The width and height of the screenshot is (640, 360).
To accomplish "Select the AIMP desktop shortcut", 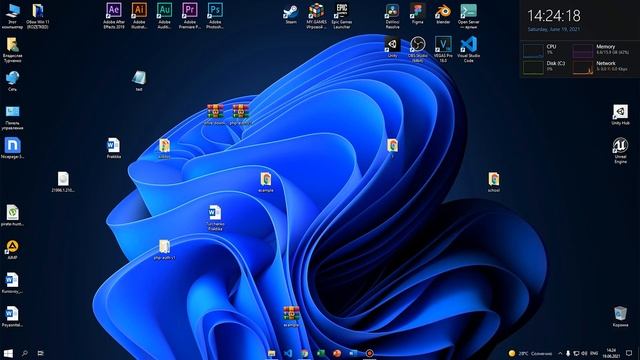I will click(12, 249).
